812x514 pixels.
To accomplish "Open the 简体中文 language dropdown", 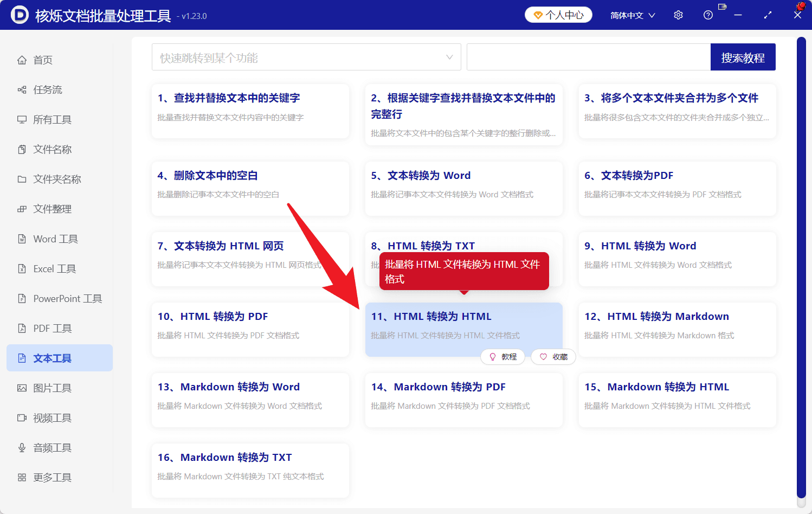I will click(633, 15).
